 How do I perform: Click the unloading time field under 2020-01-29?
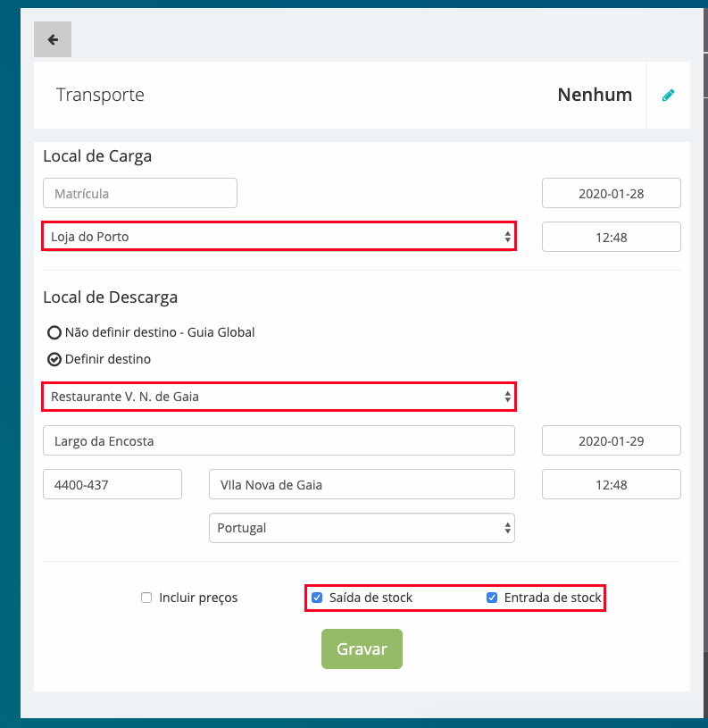tap(612, 484)
